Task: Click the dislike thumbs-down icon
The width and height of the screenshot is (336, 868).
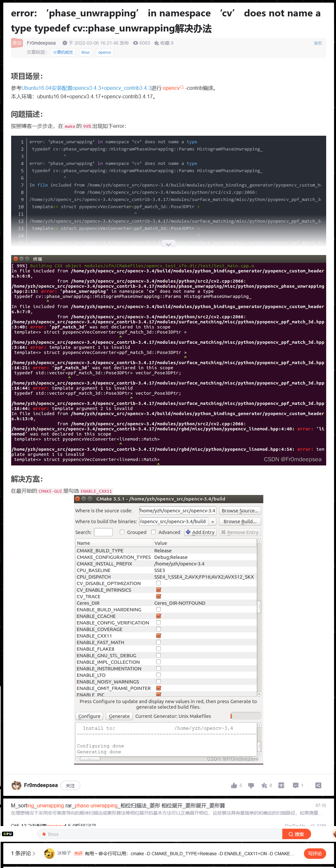Action: (251, 785)
